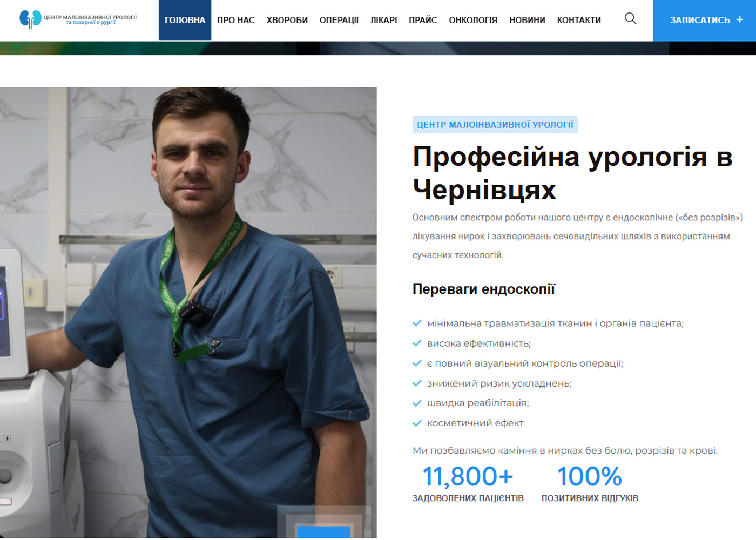Screen dimensions: 756x540
Task: Click the plus icon beside ЗАПИСАТИСЬ
Action: pyautogui.click(x=740, y=19)
